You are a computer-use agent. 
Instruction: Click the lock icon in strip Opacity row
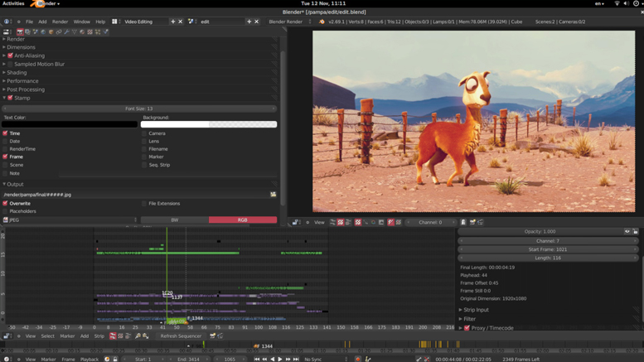(x=635, y=231)
